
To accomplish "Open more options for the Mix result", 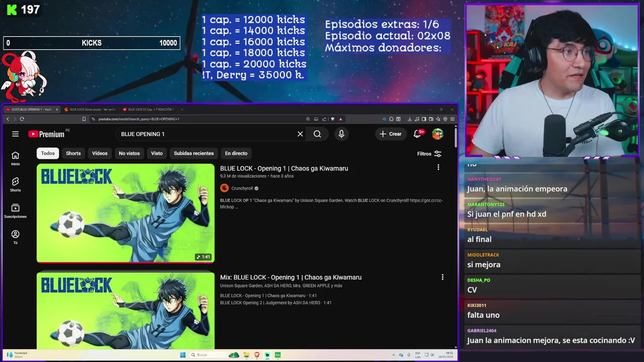I will 442,277.
